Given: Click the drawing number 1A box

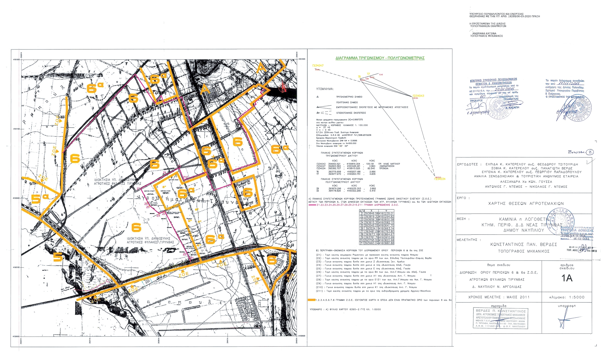Looking at the screenshot, I should coord(567,278).
